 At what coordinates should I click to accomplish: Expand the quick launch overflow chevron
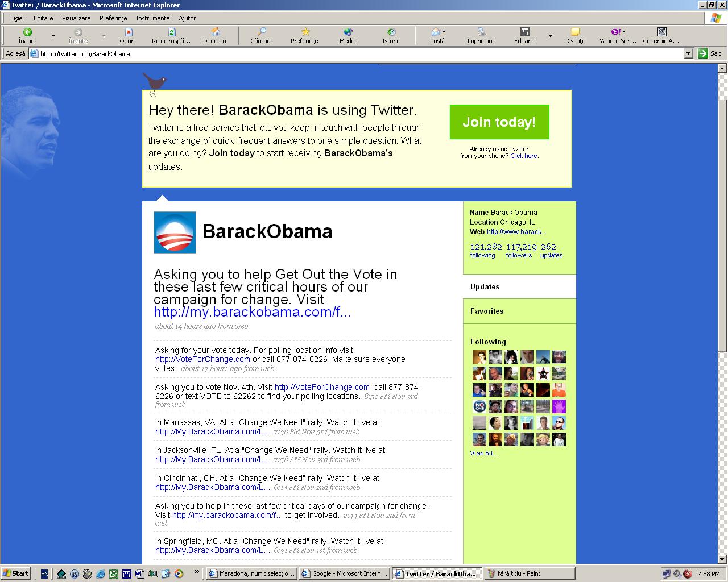point(197,572)
